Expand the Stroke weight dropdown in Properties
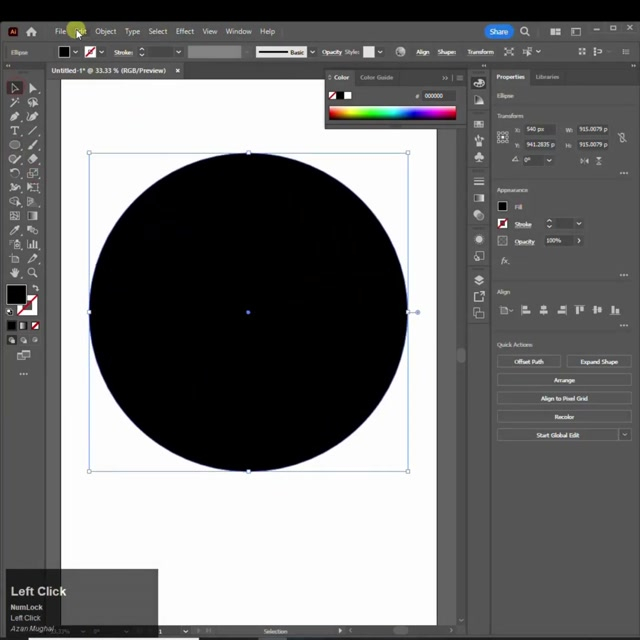Viewport: 640px width, 640px height. [x=578, y=224]
